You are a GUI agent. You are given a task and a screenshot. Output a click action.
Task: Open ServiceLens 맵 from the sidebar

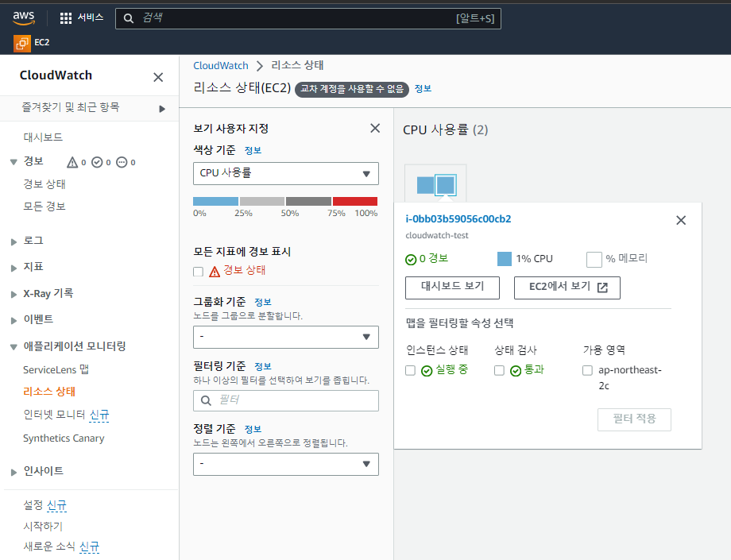(x=56, y=369)
